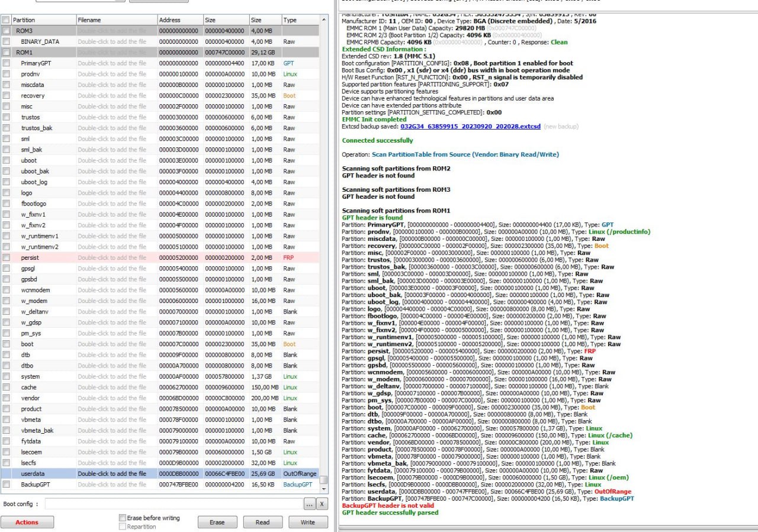Tick the boot partition checkbox
Image resolution: width=758 pixels, height=532 pixels.
click(6, 344)
